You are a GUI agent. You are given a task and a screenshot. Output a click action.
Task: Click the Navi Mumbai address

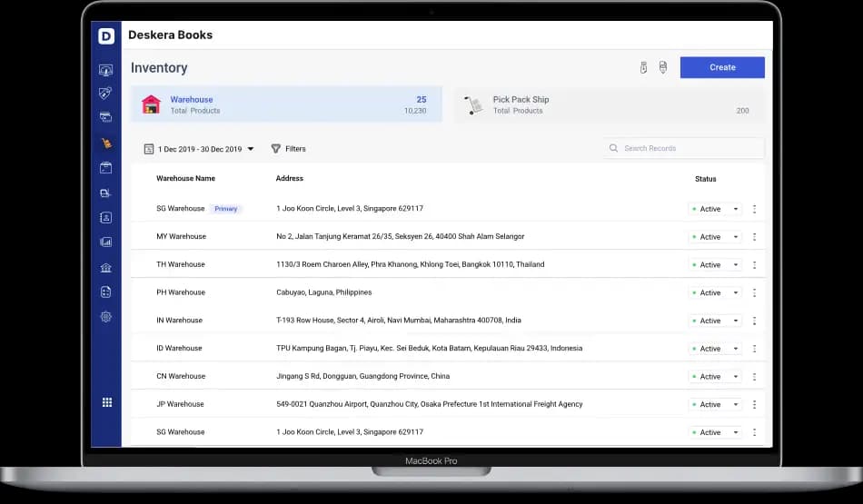pos(399,321)
